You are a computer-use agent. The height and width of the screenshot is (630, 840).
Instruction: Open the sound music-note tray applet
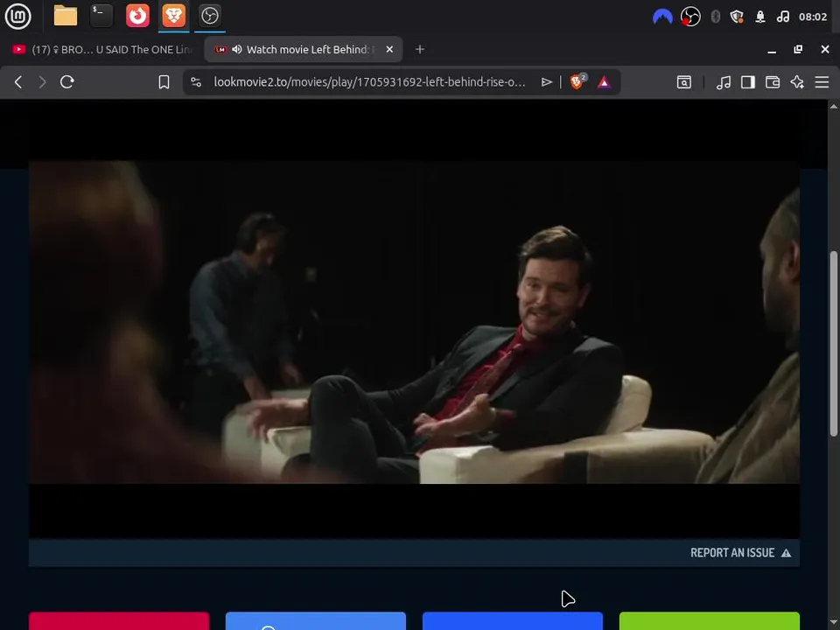coord(783,17)
